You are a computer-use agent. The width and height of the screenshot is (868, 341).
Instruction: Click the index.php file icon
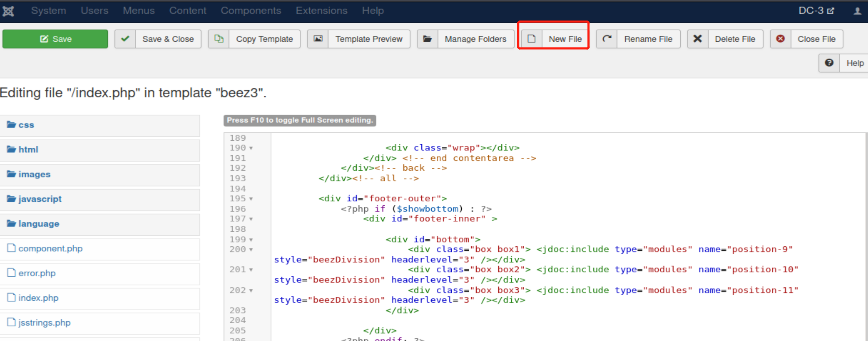click(11, 297)
